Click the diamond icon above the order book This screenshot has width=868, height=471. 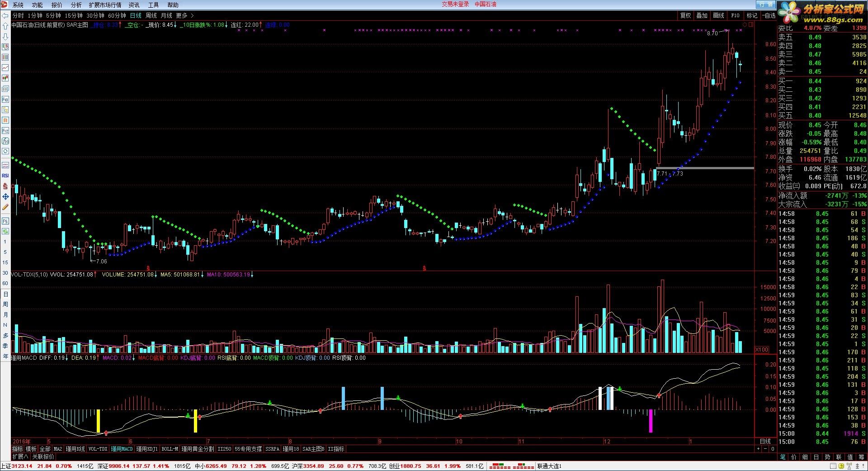pos(745,24)
